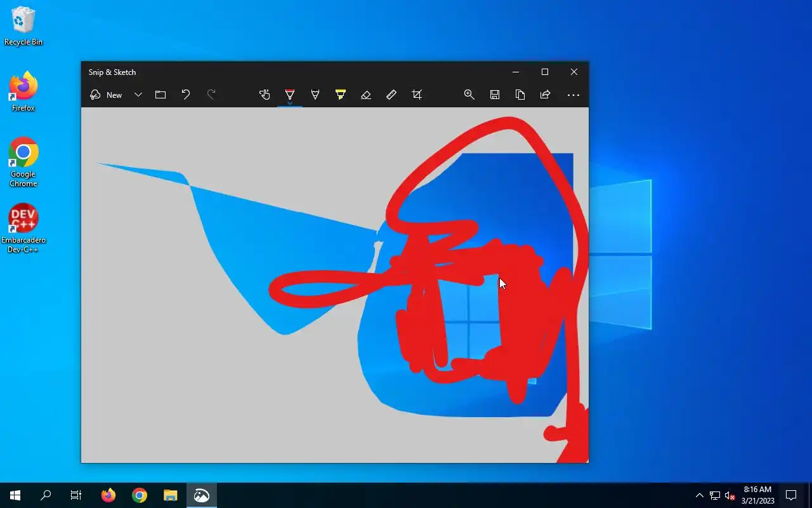This screenshot has height=508, width=812.
Task: Share the snip
Action: coord(546,95)
